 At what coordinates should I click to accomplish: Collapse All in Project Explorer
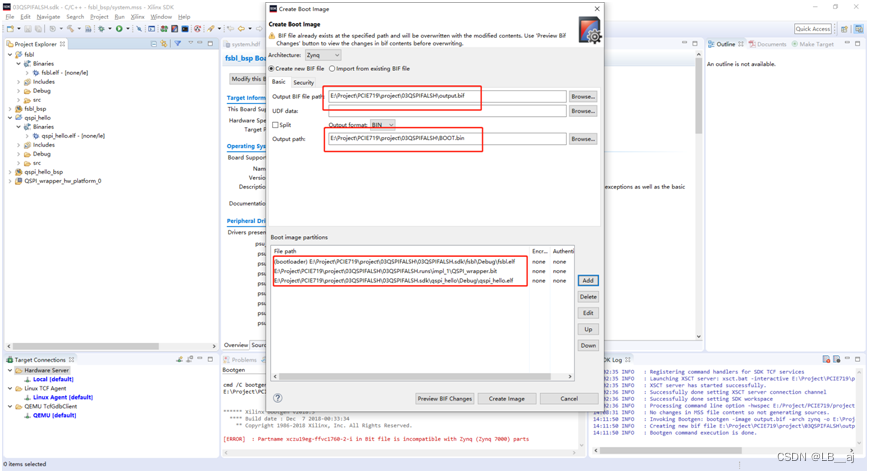154,44
